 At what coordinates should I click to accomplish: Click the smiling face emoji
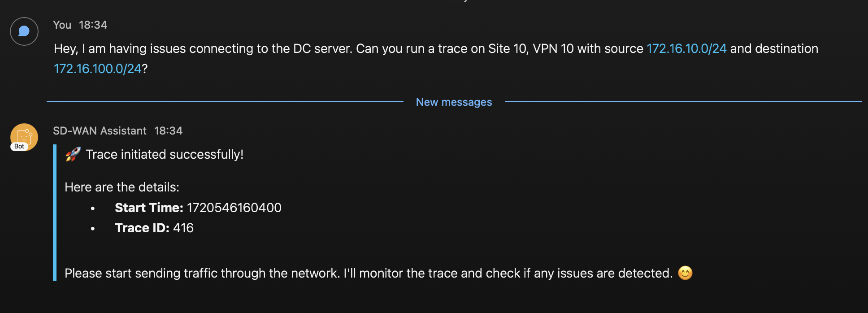[x=685, y=273]
